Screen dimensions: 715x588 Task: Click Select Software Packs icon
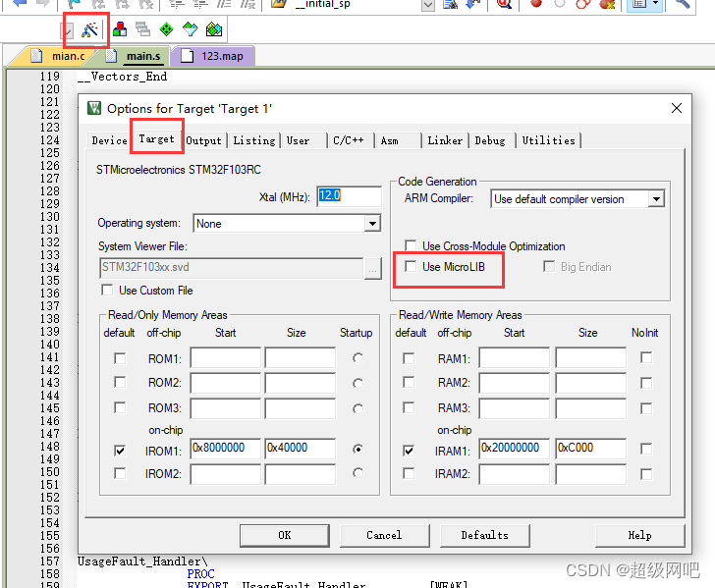[x=191, y=29]
